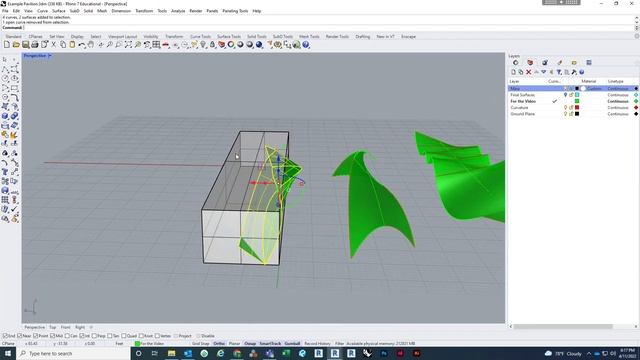Toggle Ortho in status bar
The height and width of the screenshot is (360, 640).
(x=219, y=344)
